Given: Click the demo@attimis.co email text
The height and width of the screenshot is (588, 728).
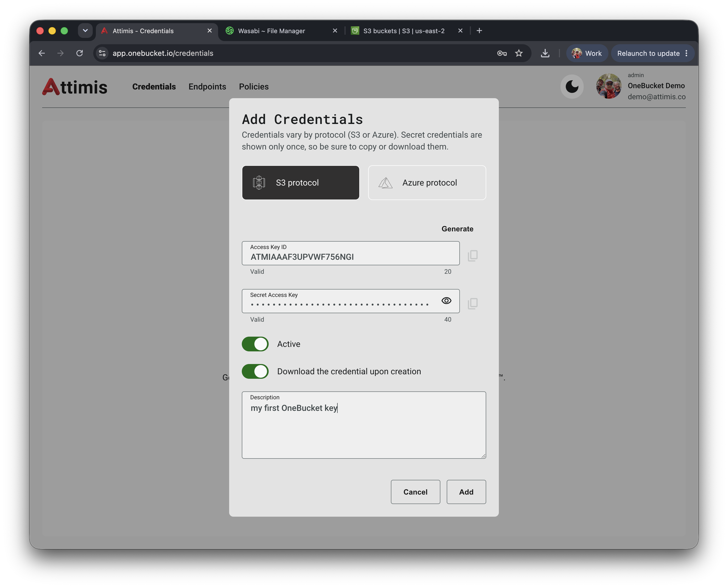Looking at the screenshot, I should (x=656, y=97).
